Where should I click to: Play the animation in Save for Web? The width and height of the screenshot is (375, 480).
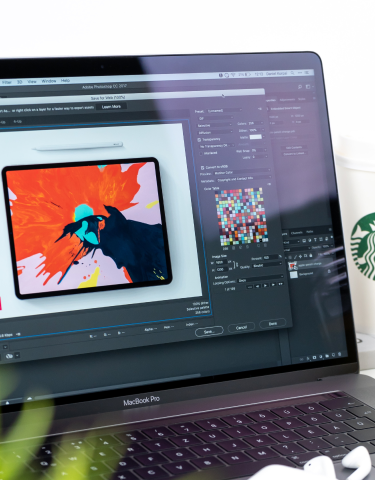[266, 285]
